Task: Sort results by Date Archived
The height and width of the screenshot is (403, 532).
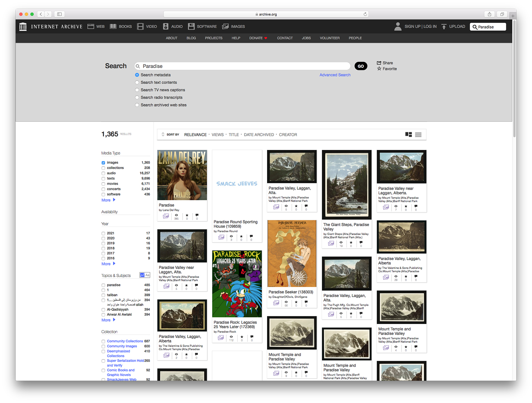Action: pyautogui.click(x=259, y=135)
